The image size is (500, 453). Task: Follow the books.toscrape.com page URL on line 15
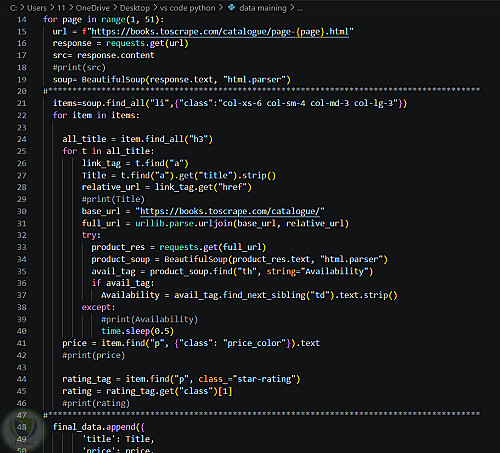[220, 32]
